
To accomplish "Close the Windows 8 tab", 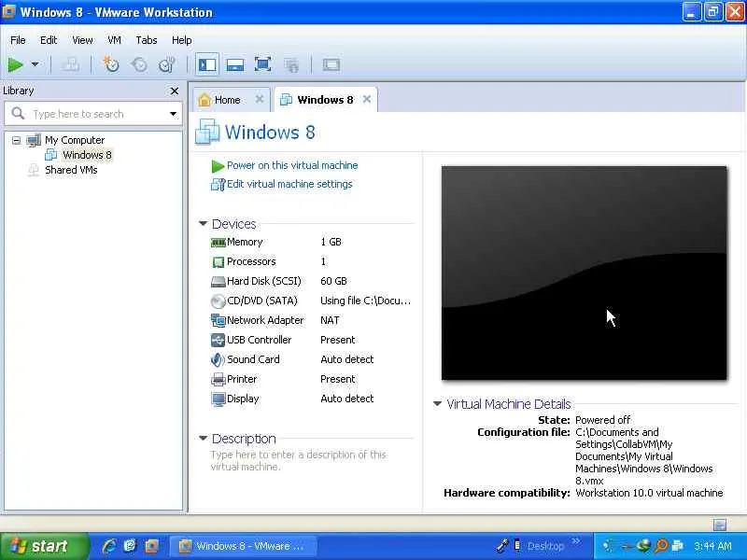I will 367,99.
